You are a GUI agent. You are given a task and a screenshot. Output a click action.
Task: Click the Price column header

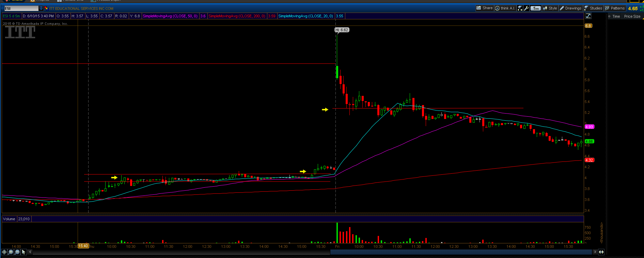628,16
